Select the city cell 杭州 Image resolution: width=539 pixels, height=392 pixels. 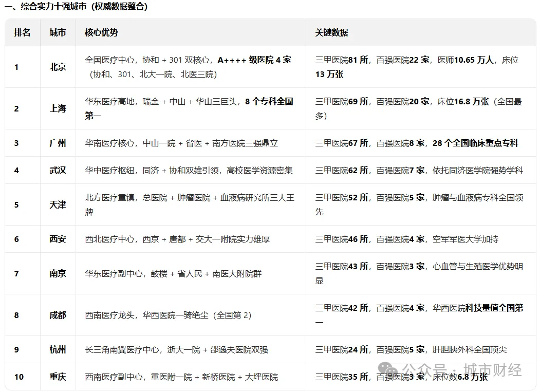(58, 350)
